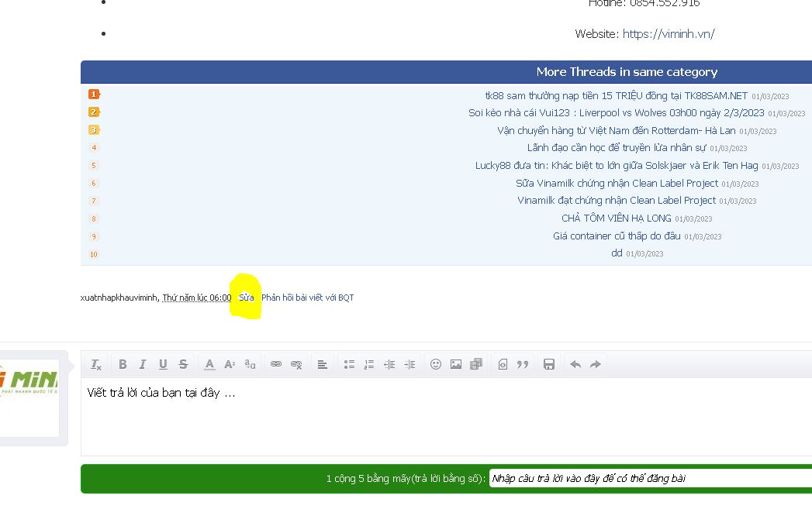Viewport: 812px width, 523px height.
Task: Open the viminh.vn website link
Action: (x=669, y=34)
